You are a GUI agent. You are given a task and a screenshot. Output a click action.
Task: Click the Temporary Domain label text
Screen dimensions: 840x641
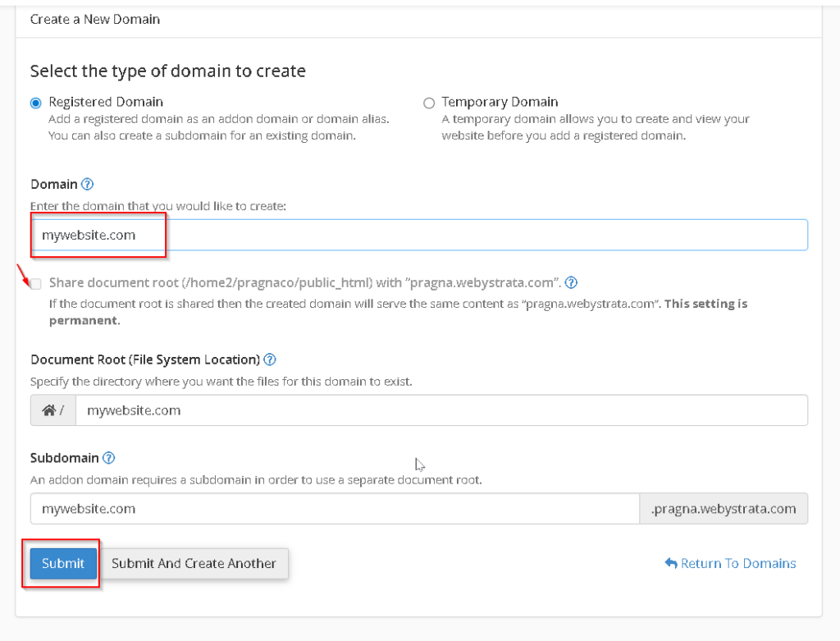click(x=500, y=102)
